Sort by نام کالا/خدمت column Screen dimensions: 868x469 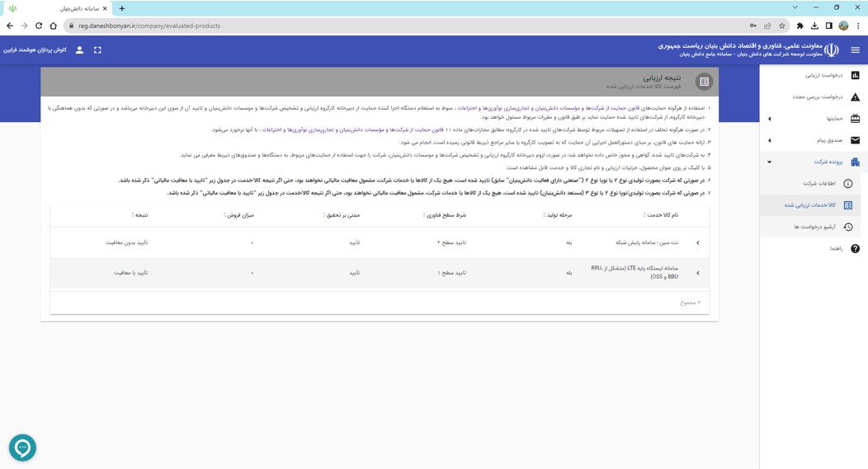click(x=660, y=214)
